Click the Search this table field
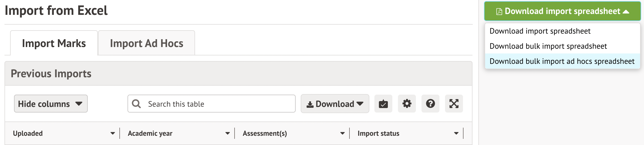The image size is (644, 145). (219, 104)
